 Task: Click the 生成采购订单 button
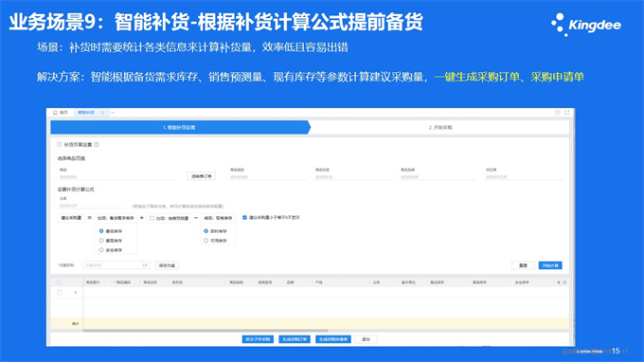(x=295, y=339)
